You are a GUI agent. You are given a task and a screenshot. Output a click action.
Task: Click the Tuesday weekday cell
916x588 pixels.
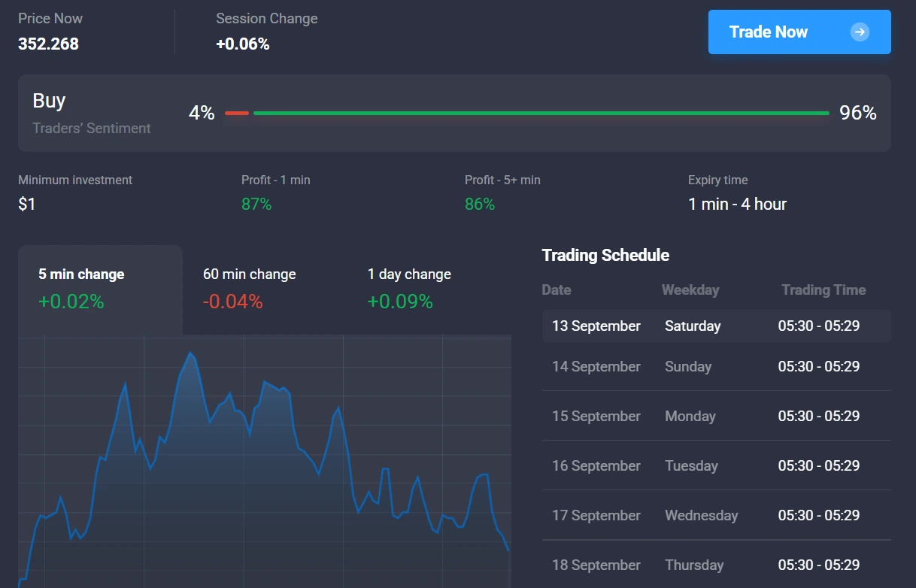point(691,465)
